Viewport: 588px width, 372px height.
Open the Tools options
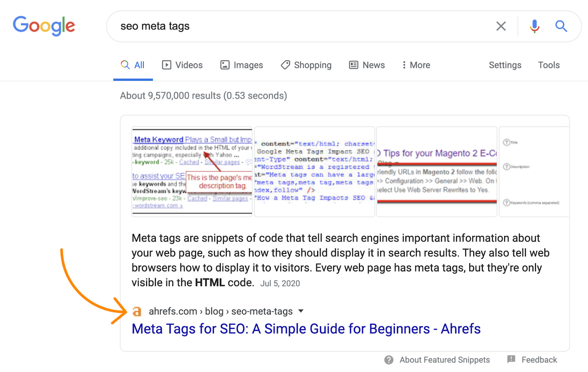(x=549, y=65)
